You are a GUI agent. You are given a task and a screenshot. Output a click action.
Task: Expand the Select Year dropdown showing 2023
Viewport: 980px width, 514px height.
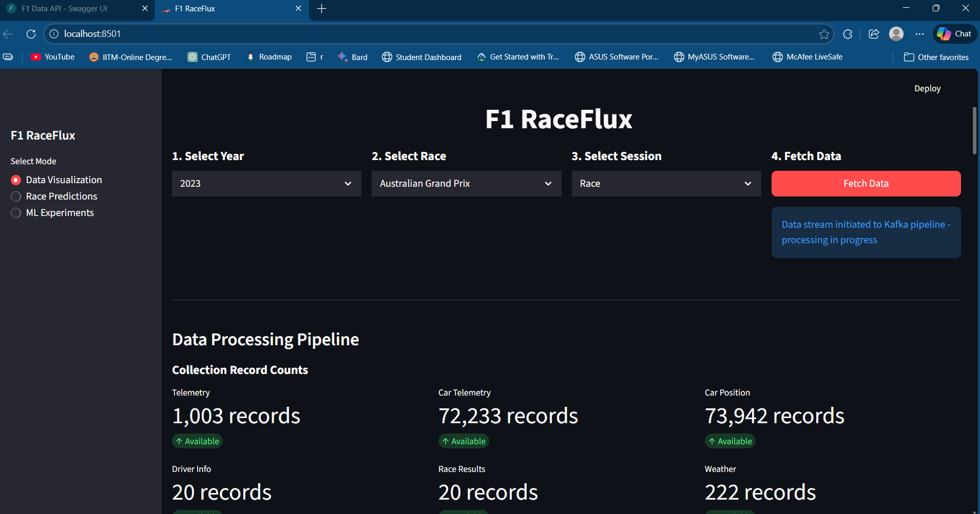tap(266, 184)
